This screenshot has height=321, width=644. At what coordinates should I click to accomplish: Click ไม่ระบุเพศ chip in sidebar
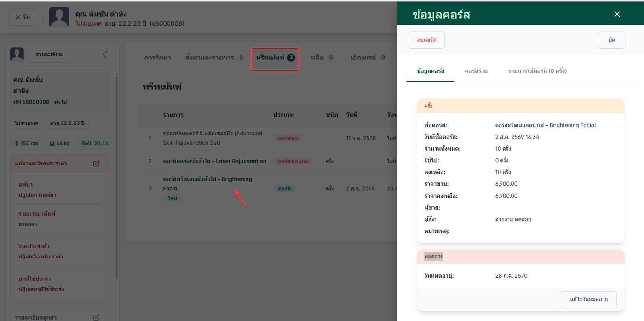[26, 123]
